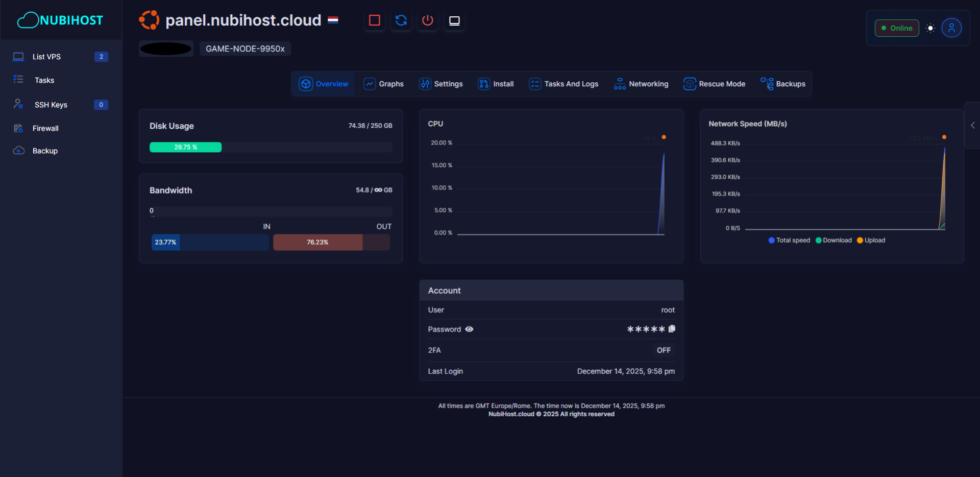The image size is (980, 477).
Task: Click the red stop VPS icon
Action: coord(375,20)
